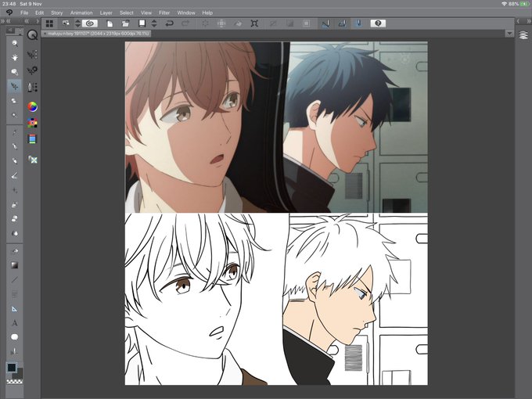Open the File menu

pos(24,13)
